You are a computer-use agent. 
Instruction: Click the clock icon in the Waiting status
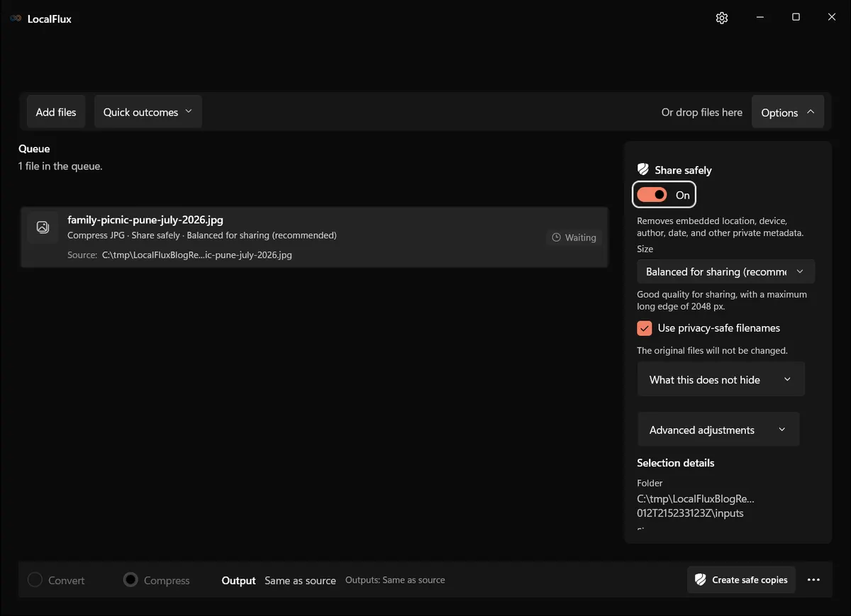[557, 237]
